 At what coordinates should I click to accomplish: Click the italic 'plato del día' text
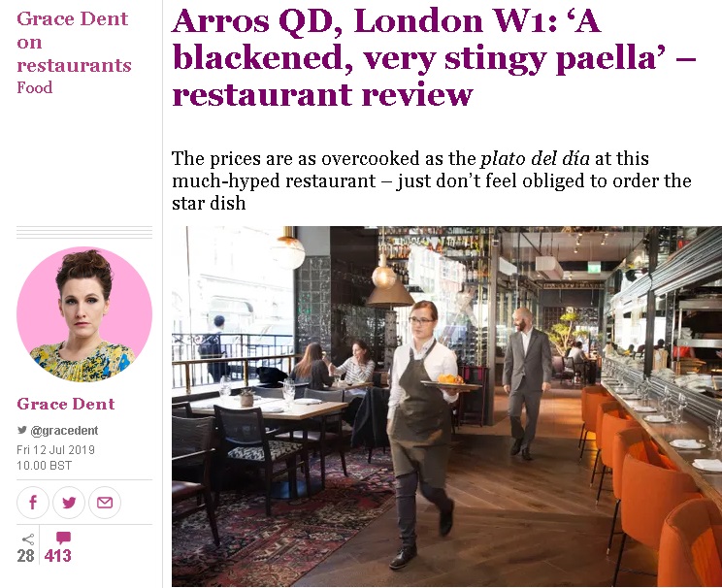pyautogui.click(x=535, y=158)
